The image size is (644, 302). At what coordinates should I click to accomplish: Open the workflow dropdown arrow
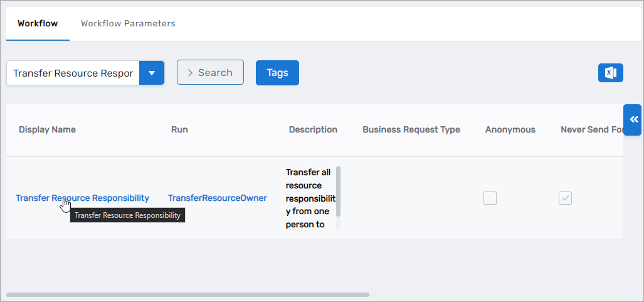[151, 73]
